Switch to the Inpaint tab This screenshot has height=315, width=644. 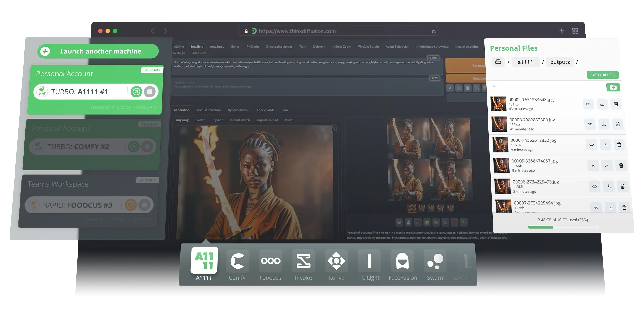(217, 120)
